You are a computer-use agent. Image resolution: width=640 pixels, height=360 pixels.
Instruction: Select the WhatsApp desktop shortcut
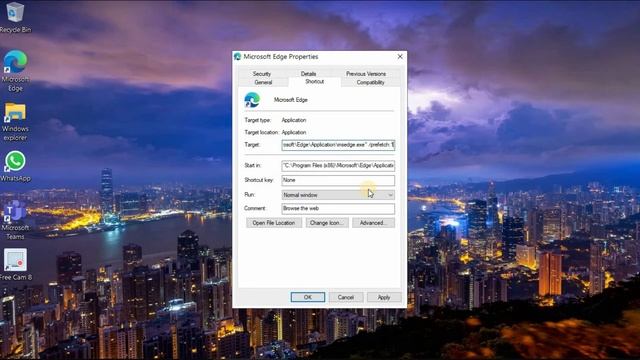(15, 167)
